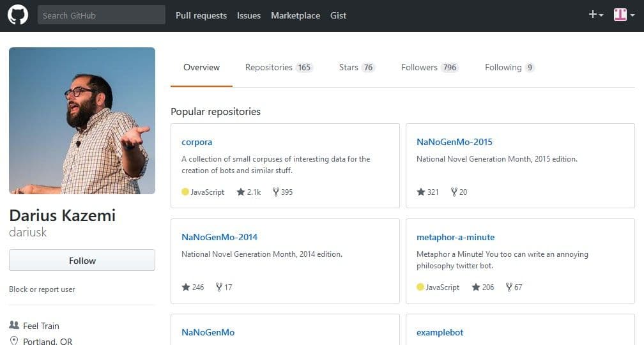Open the user avatar account menu
The image size is (644, 345).
624,15
